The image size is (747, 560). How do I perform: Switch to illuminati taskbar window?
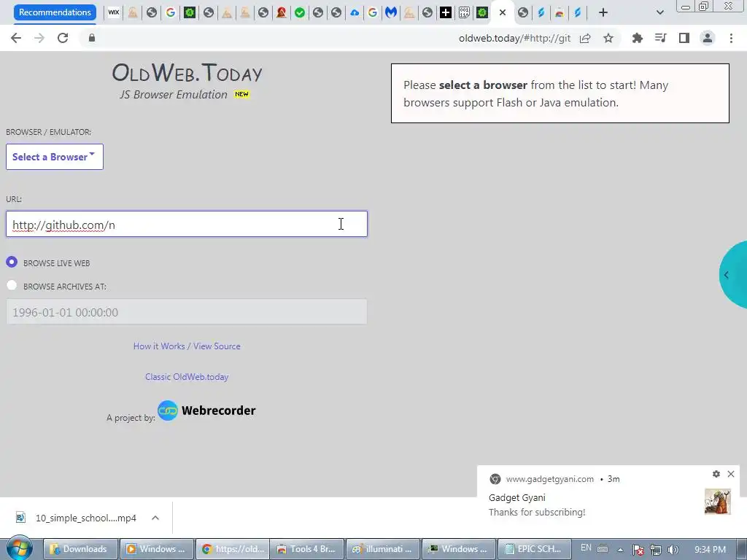[x=382, y=549]
